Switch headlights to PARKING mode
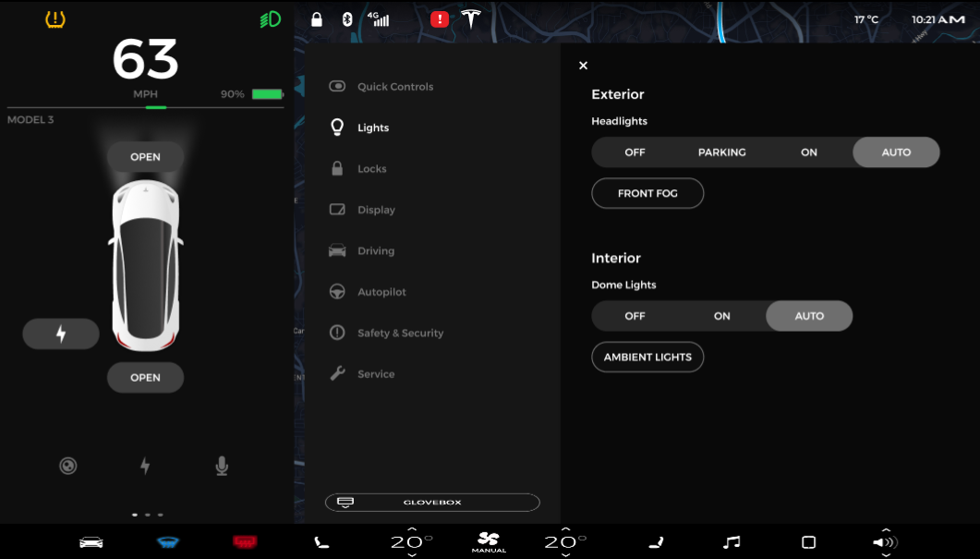 [721, 152]
